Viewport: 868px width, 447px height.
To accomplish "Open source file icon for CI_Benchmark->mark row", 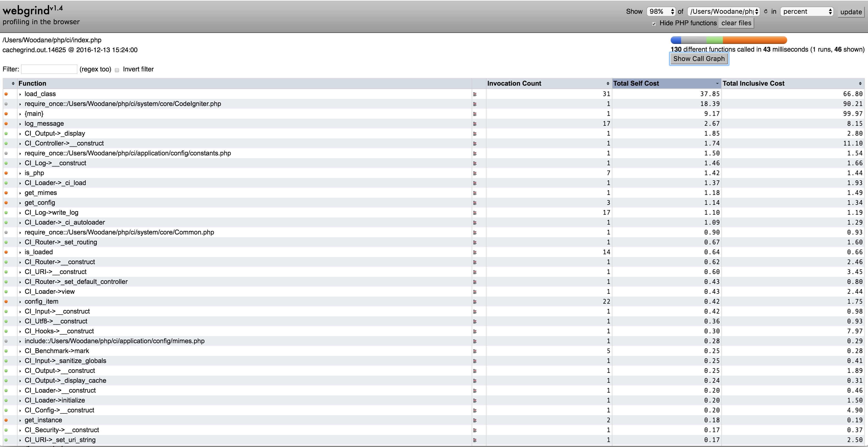I will 475,351.
